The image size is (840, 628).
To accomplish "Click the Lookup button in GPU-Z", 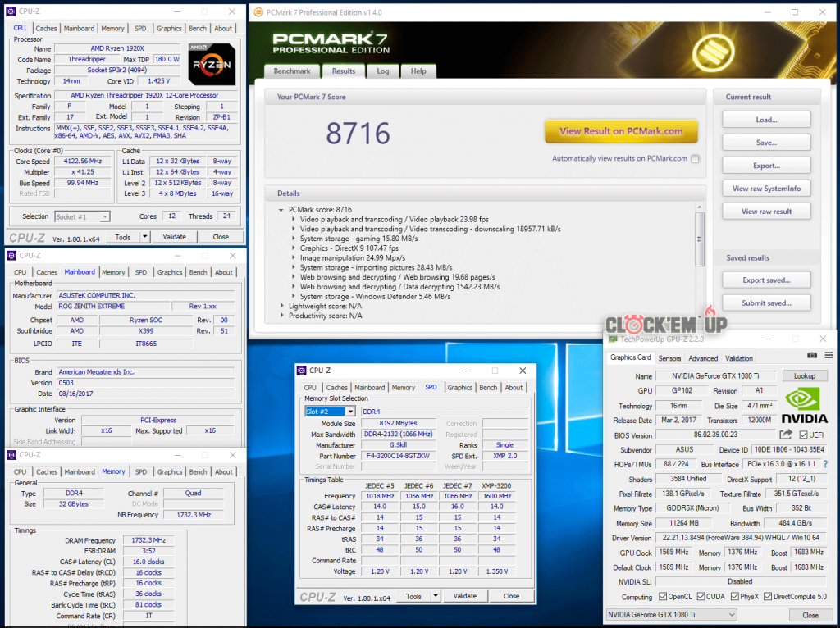I will tap(804, 375).
